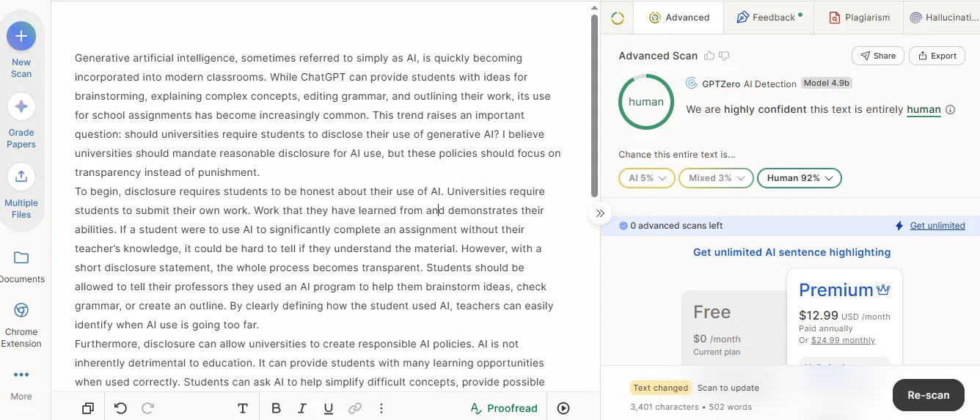Image resolution: width=980 pixels, height=420 pixels.
Task: Click into the essay text editor paragraph
Action: click(x=317, y=220)
